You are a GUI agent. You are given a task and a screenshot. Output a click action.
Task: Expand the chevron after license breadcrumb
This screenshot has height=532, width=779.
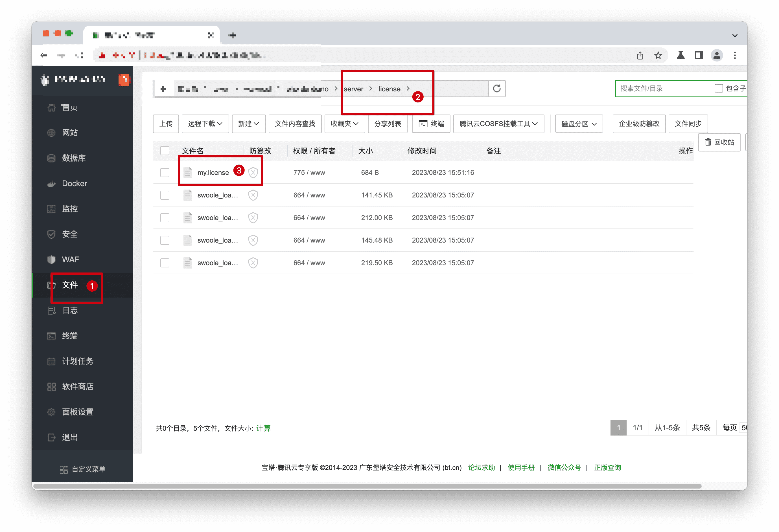tap(408, 89)
